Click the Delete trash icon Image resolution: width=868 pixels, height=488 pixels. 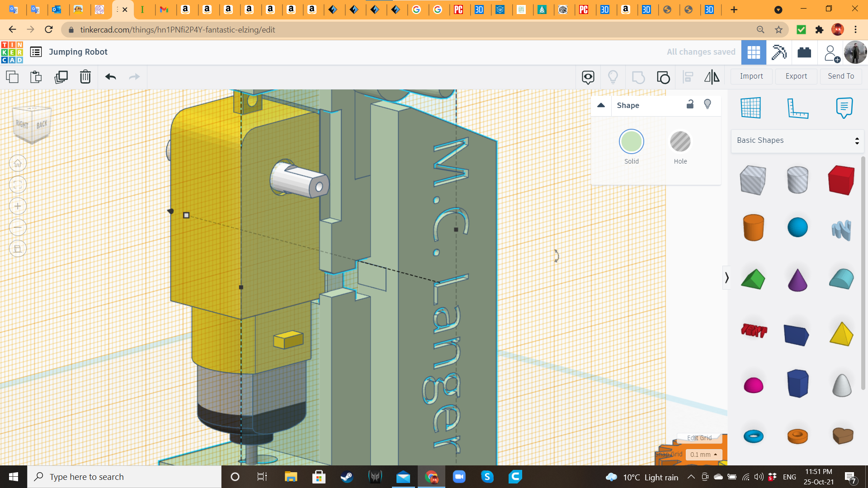pos(85,77)
